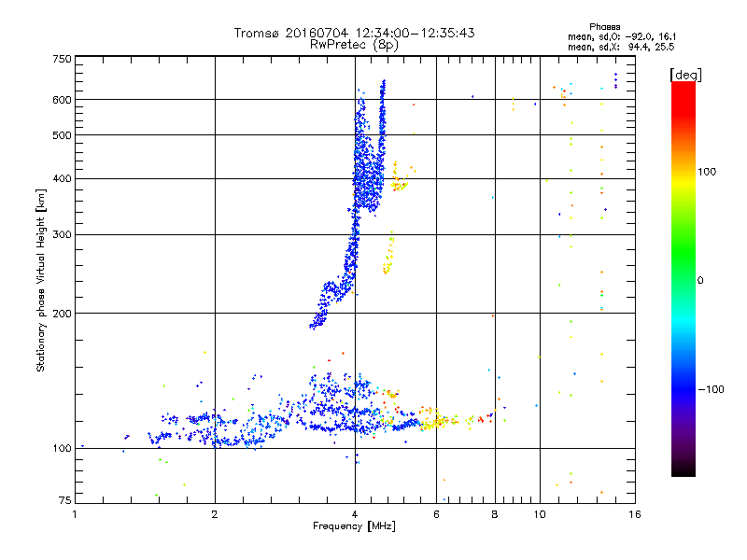Click the colorbar tick label '0'
This screenshot has width=747, height=560.
[x=700, y=281]
